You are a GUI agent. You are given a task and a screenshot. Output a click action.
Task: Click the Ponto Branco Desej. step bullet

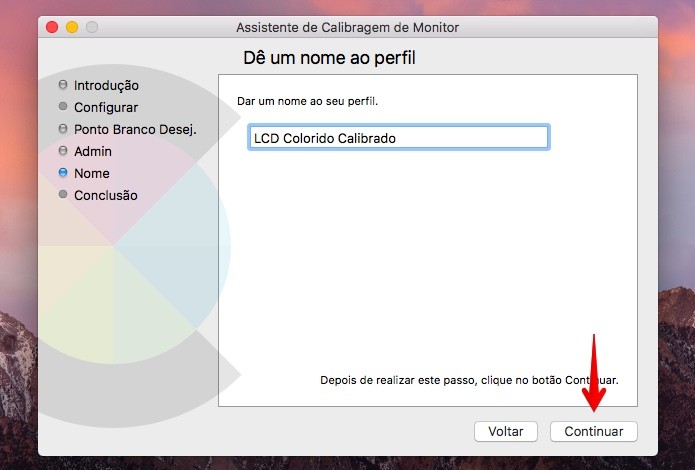[63, 129]
